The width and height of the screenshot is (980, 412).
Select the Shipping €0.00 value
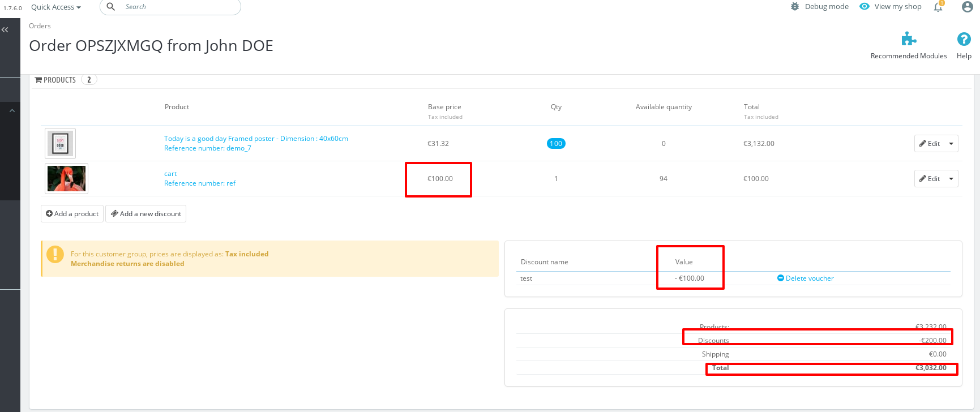[x=938, y=354]
